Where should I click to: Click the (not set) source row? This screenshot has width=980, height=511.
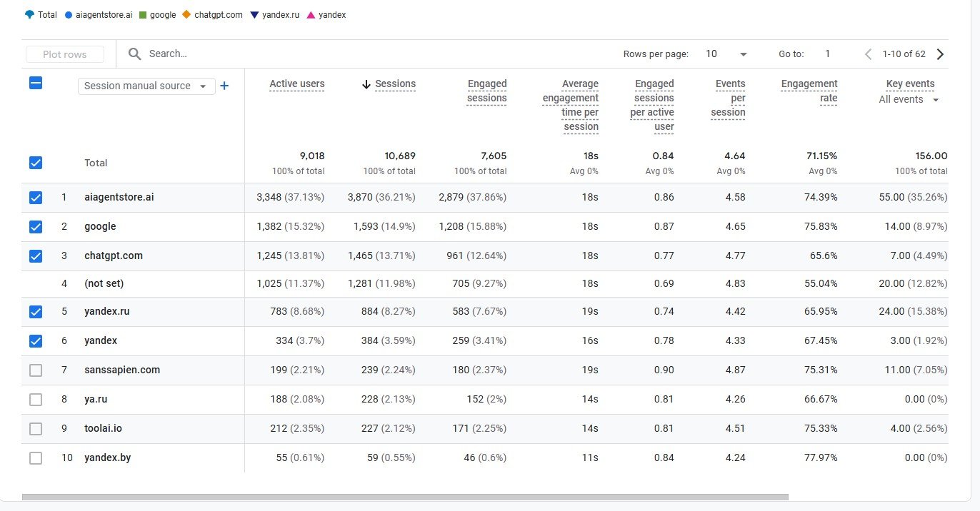point(104,284)
